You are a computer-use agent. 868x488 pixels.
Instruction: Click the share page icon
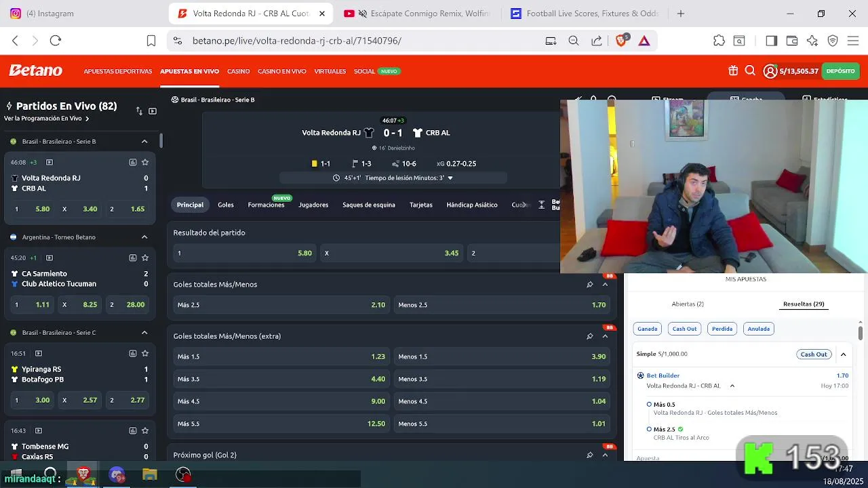(x=597, y=41)
